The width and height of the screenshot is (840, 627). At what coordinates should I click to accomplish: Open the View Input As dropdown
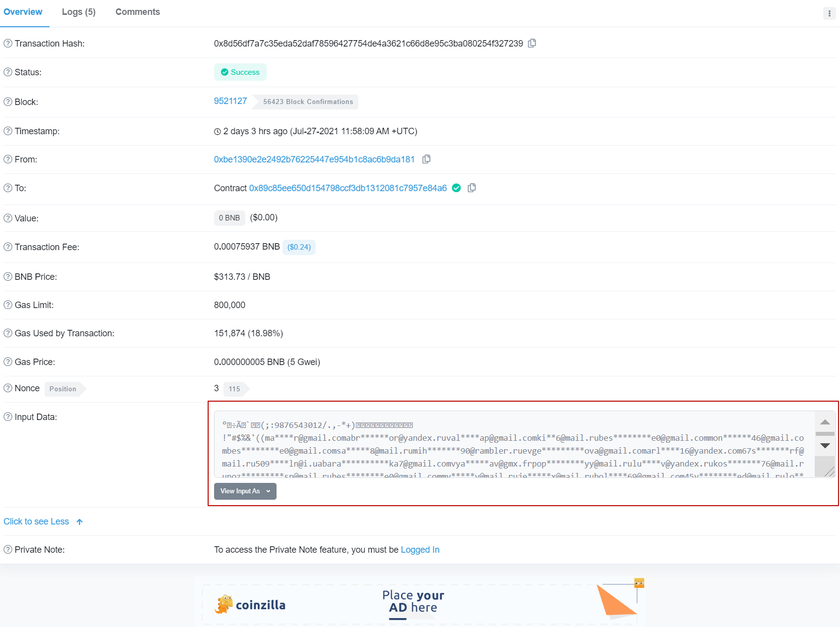(245, 491)
